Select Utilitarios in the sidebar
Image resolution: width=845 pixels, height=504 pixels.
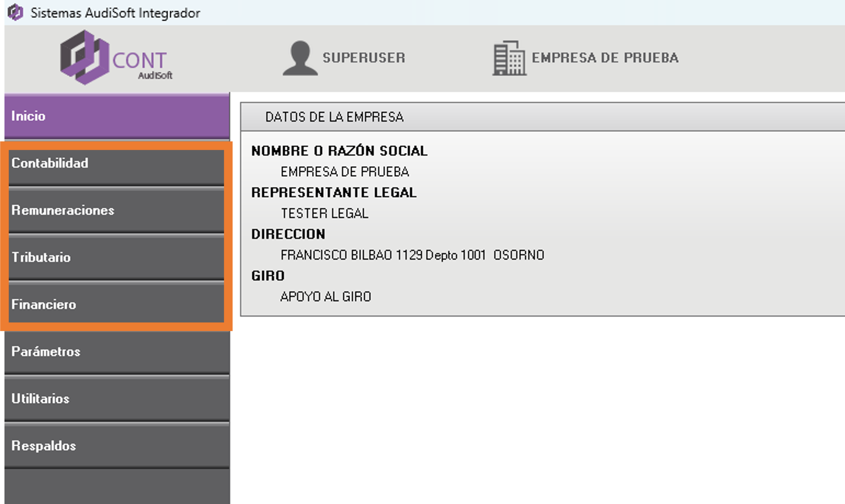pyautogui.click(x=117, y=399)
